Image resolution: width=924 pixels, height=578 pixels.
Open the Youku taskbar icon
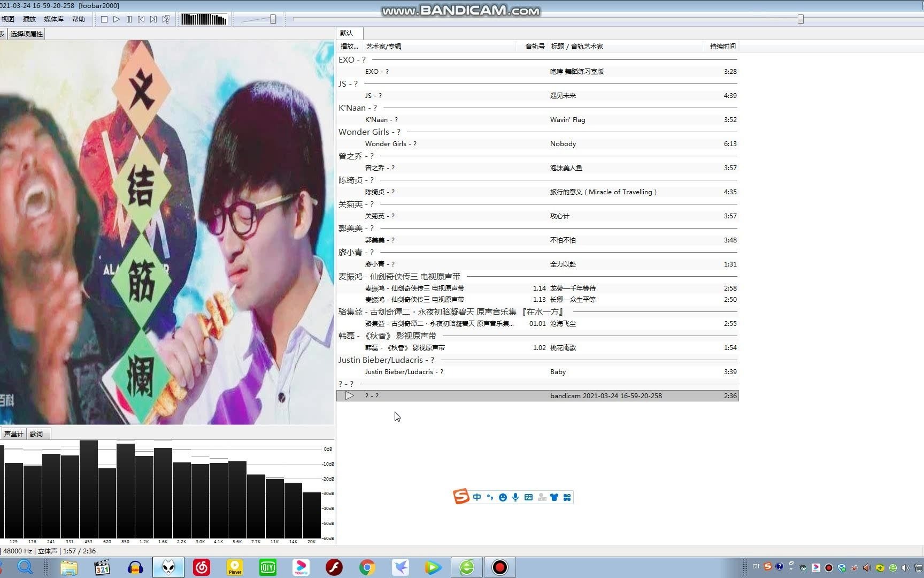pyautogui.click(x=301, y=567)
